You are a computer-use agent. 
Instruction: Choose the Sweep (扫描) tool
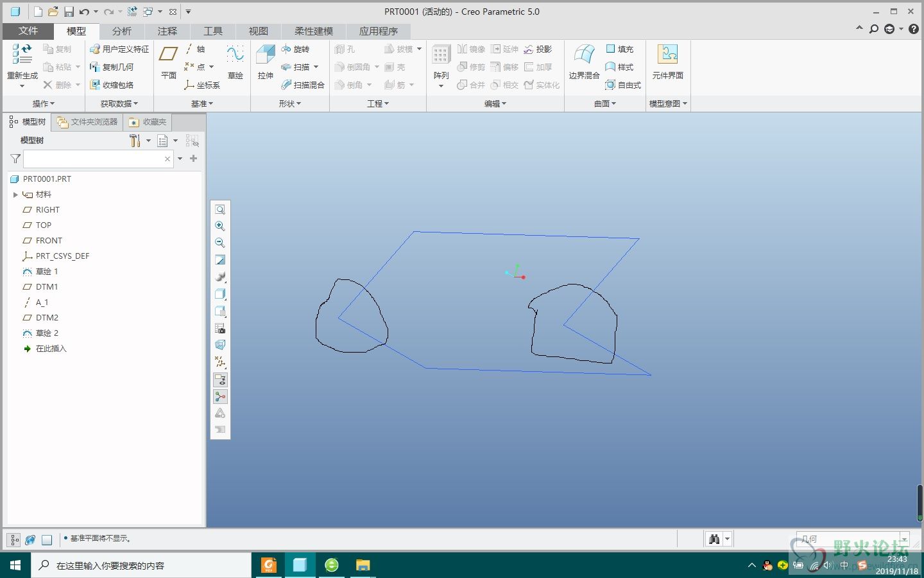295,67
